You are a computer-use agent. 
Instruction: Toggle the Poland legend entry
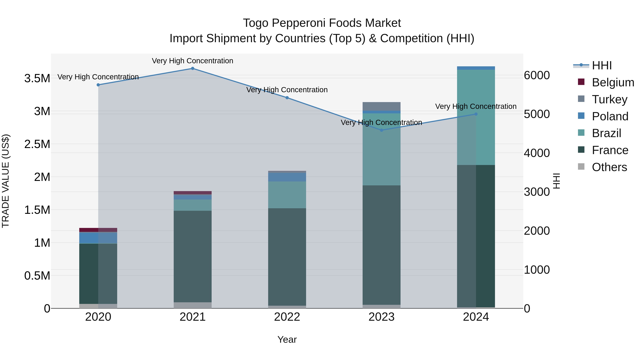click(603, 116)
